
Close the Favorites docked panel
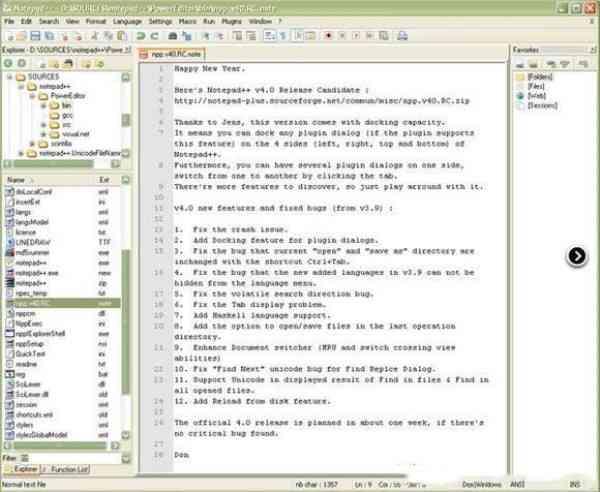[x=593, y=50]
